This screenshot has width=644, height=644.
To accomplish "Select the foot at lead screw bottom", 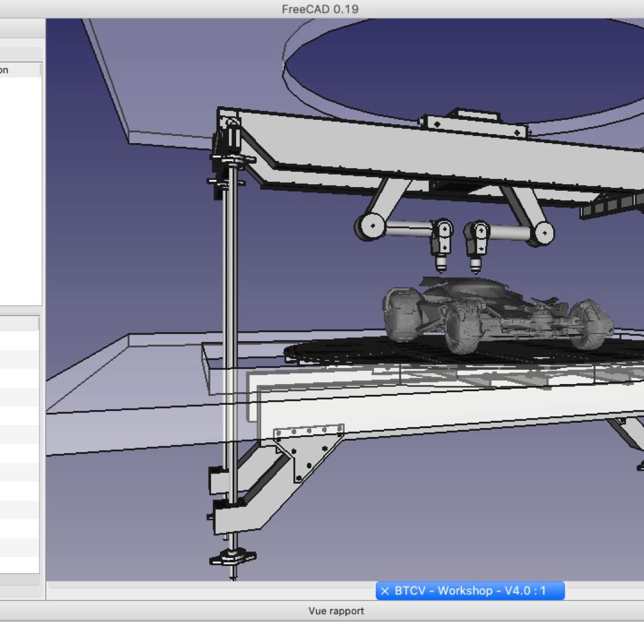I will 233,558.
